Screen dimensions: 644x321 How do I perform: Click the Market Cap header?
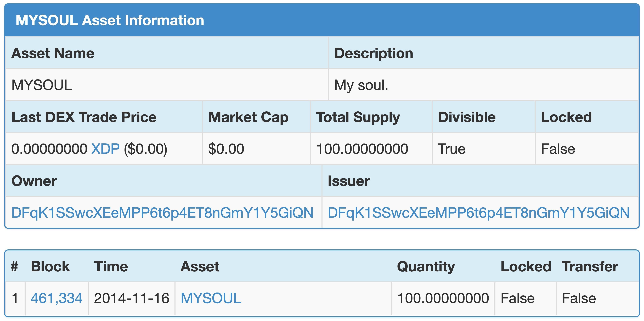tap(248, 117)
